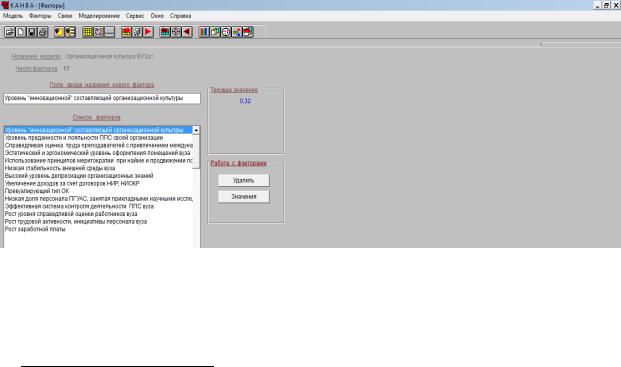The width and height of the screenshot is (621, 367).
Task: Click the yellow list factor icon
Action: click(x=70, y=32)
